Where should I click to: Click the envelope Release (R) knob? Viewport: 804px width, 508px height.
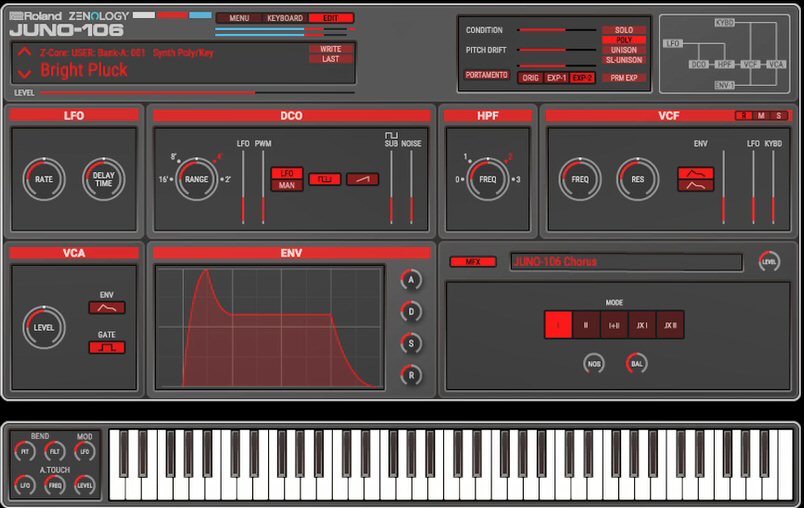411,375
